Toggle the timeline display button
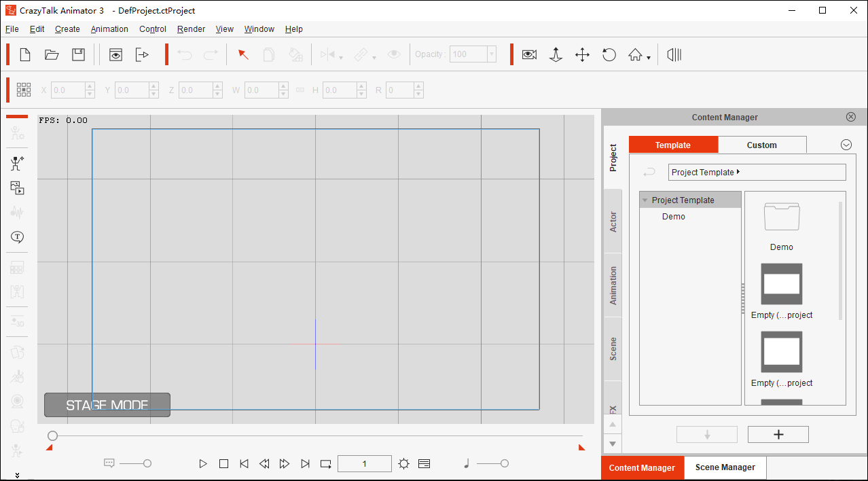This screenshot has width=868, height=481. tap(424, 464)
